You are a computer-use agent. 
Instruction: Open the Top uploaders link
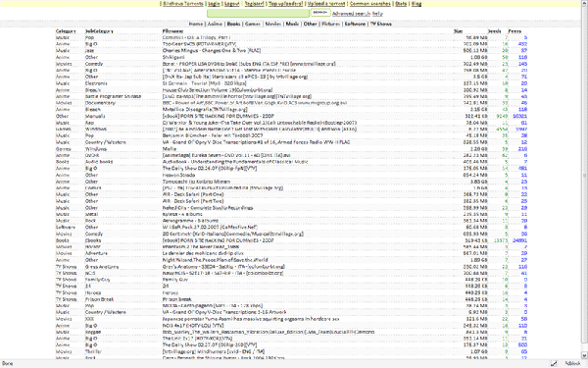tap(285, 3)
